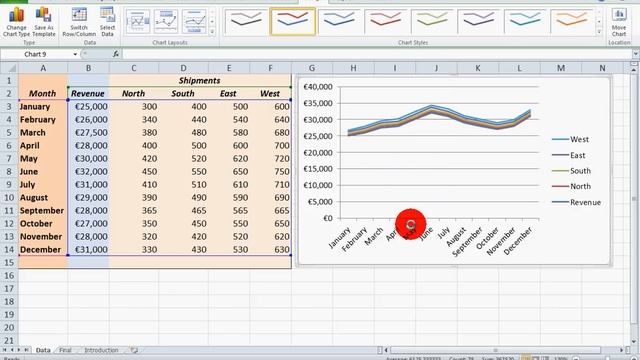Select the North column header cell
The height and width of the screenshot is (360, 640).
click(133, 93)
